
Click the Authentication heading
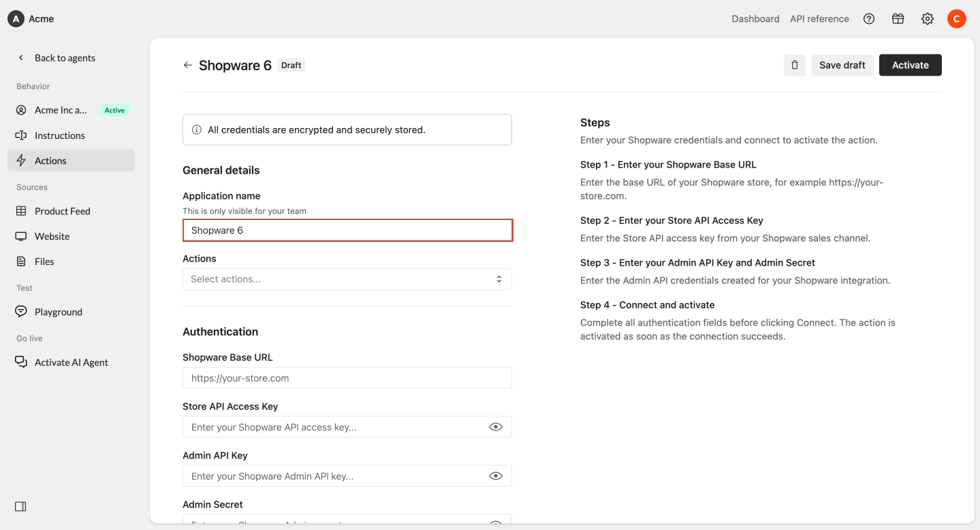tap(221, 332)
